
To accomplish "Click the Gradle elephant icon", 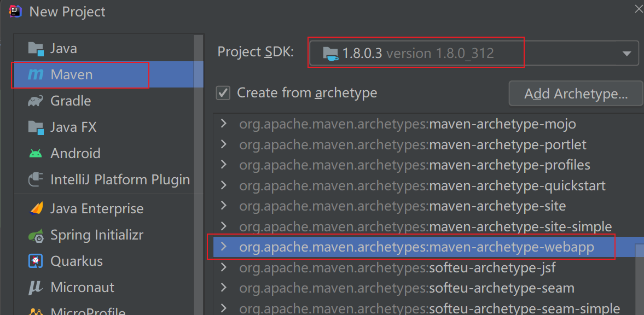I will pyautogui.click(x=36, y=101).
